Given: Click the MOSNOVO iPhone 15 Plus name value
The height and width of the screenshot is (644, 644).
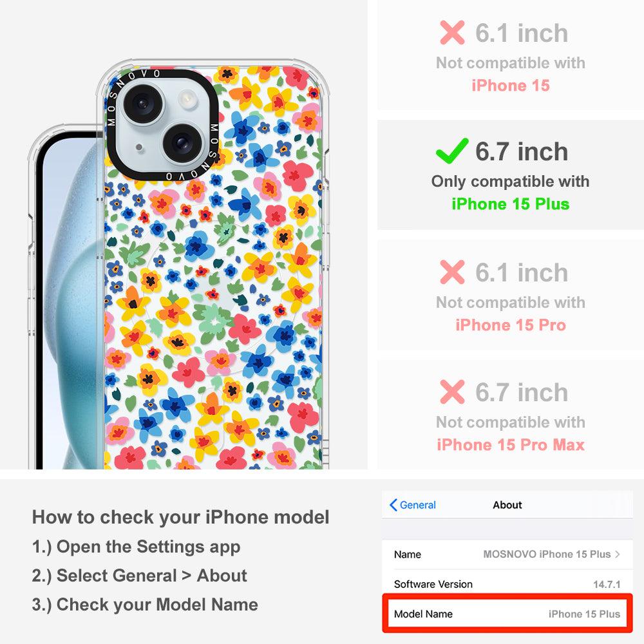Looking at the screenshot, I should pos(547,554).
